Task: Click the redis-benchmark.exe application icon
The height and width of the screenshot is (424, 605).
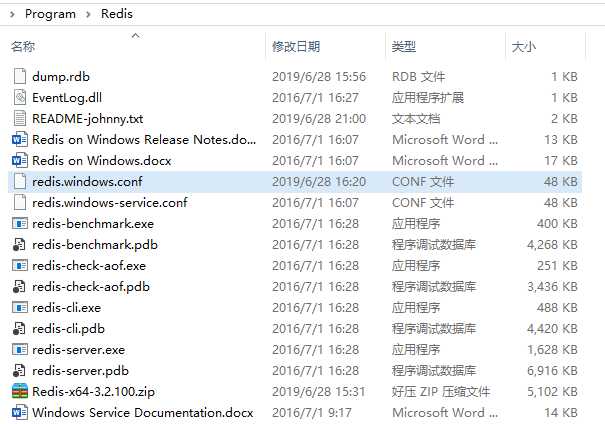Action: (x=20, y=223)
